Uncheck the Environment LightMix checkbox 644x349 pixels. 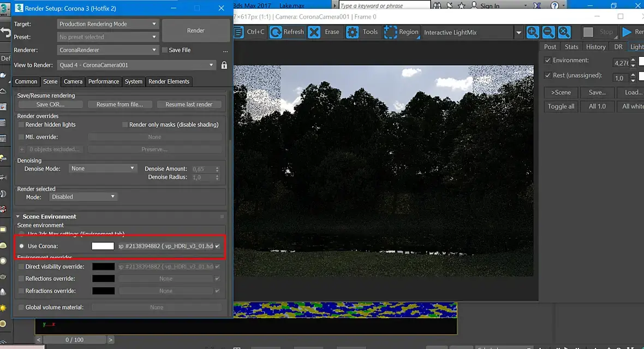547,61
